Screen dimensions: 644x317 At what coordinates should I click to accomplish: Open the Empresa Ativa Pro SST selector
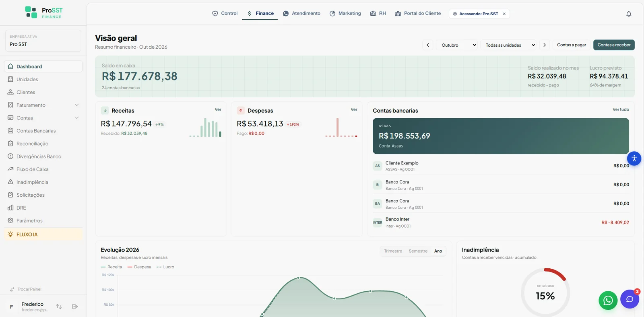tap(43, 41)
